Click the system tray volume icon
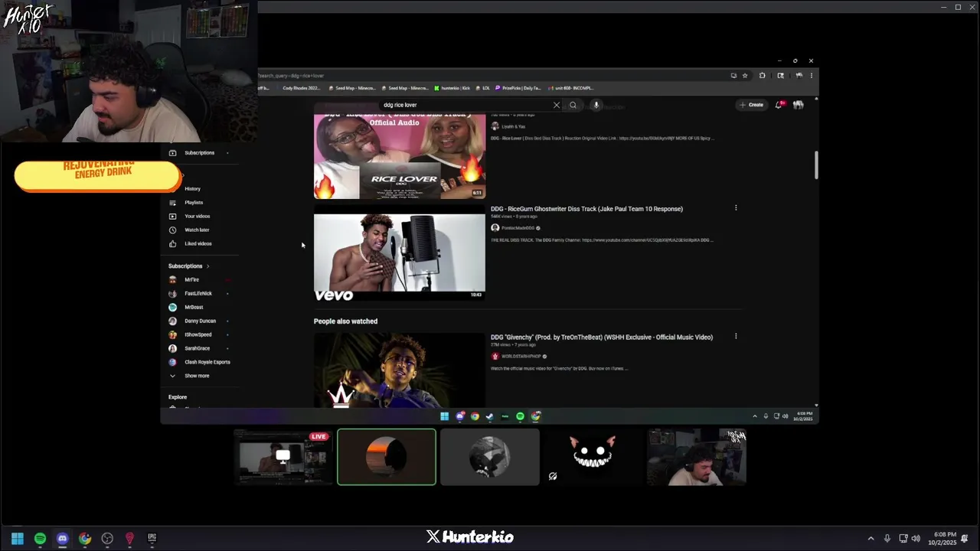 (916, 539)
